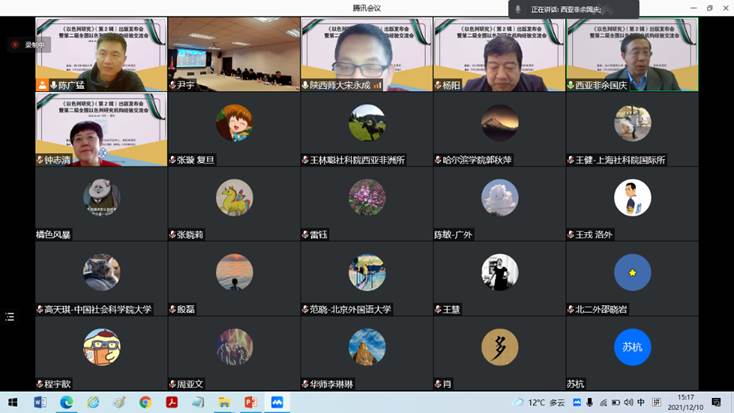This screenshot has height=413, width=734.
Task: Click the 腾讯会议 window title
Action: click(367, 8)
